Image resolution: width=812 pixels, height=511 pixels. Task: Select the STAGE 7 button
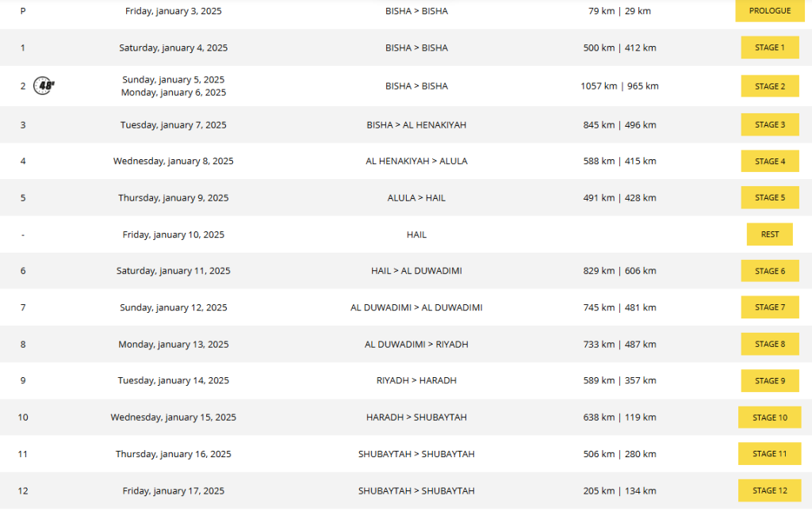tap(769, 307)
